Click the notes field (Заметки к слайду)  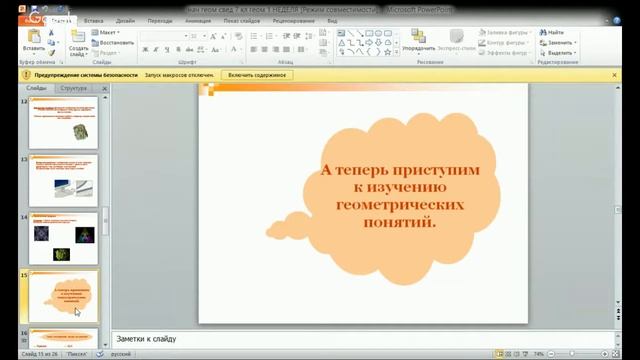click(x=362, y=339)
